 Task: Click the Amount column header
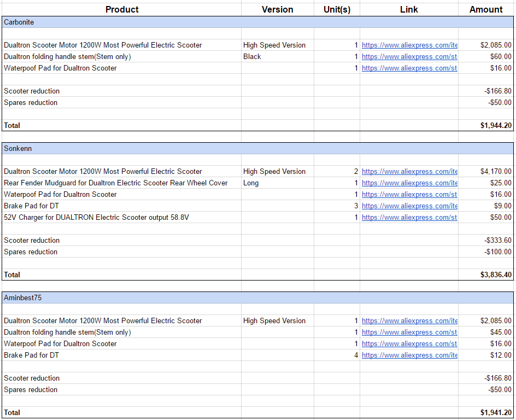(486, 9)
